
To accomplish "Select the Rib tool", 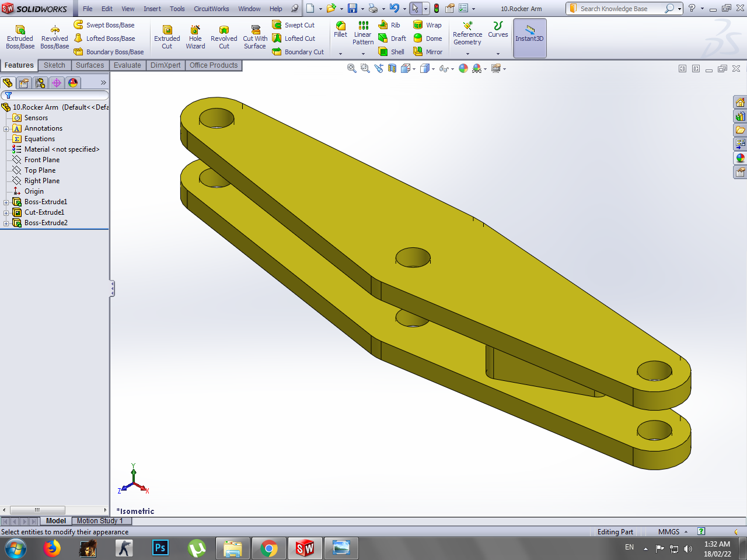I will pyautogui.click(x=389, y=25).
